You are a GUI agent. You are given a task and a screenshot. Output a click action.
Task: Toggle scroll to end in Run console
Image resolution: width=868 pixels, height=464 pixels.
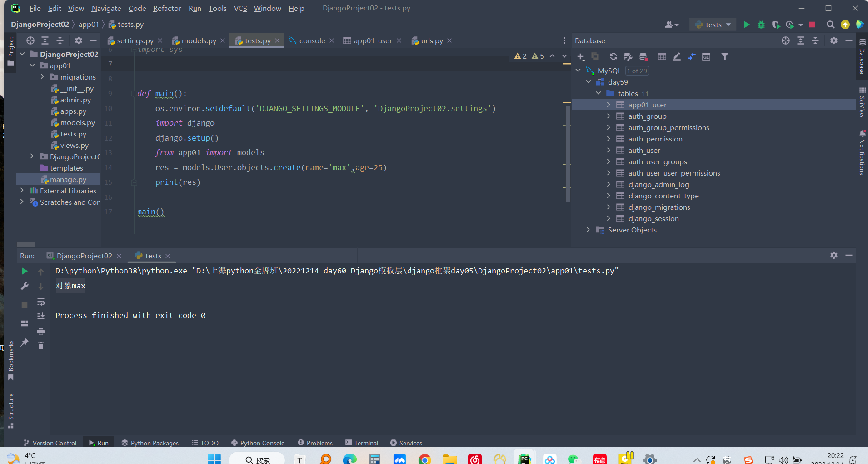point(41,316)
